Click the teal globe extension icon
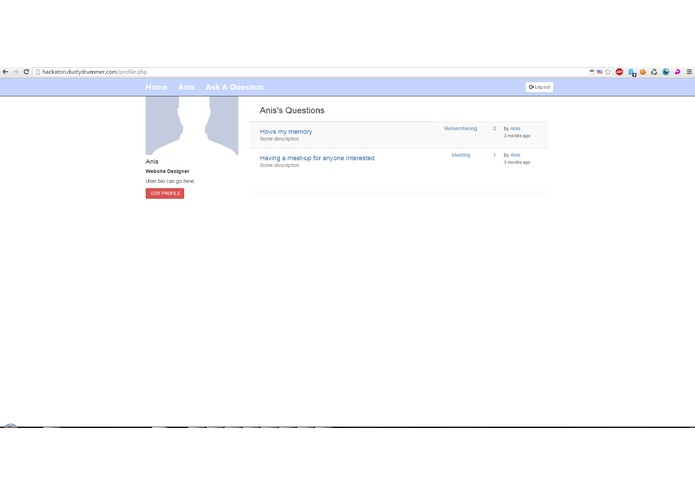The image size is (695, 494). click(666, 72)
